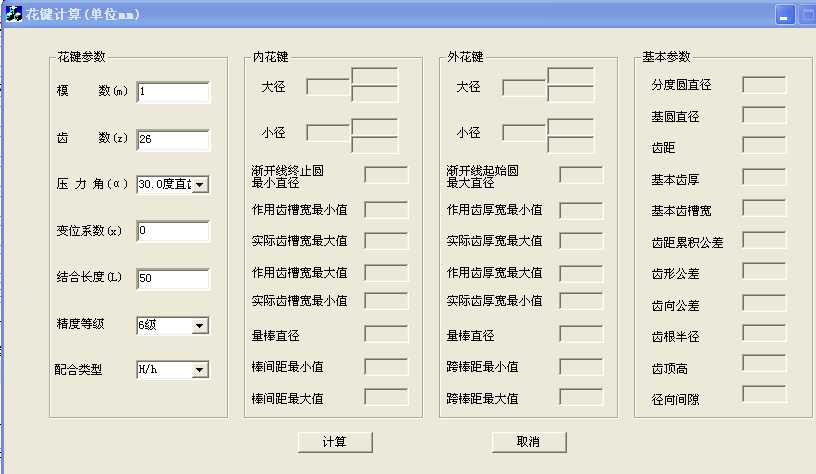Viewport: 816px width, 474px height.
Task: Open the 精度等级 dropdown showing 6级
Action: [x=199, y=326]
